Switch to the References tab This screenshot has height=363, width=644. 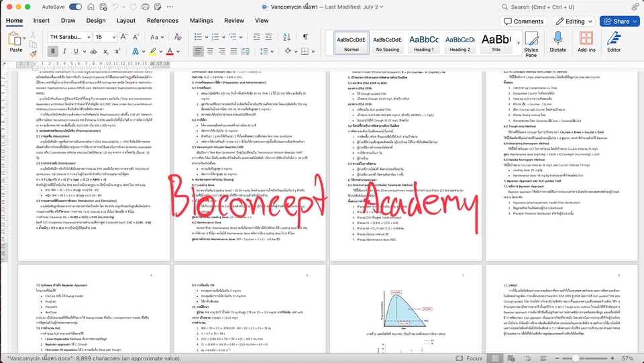[162, 21]
